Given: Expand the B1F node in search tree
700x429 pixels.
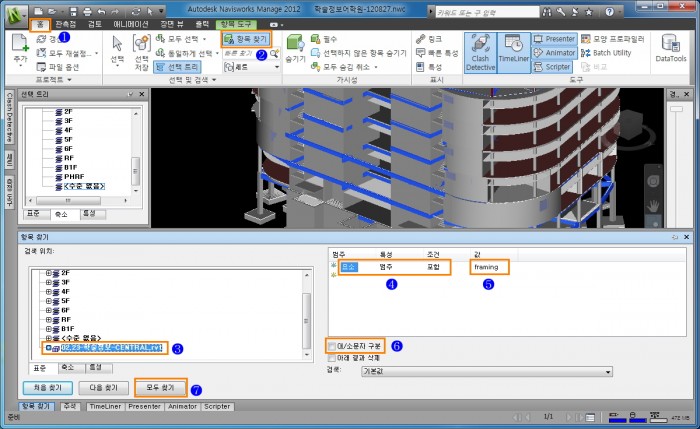Looking at the screenshot, I should click(x=49, y=327).
